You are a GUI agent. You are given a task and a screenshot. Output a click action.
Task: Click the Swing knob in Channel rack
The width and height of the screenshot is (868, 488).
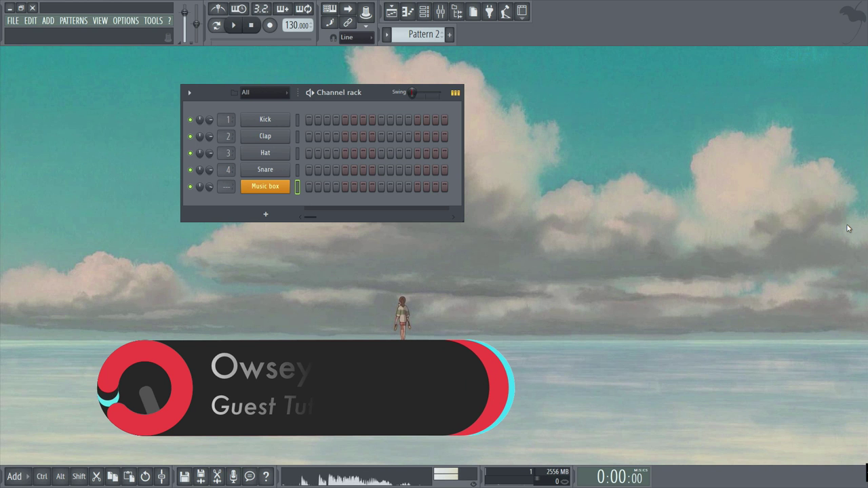(x=412, y=93)
